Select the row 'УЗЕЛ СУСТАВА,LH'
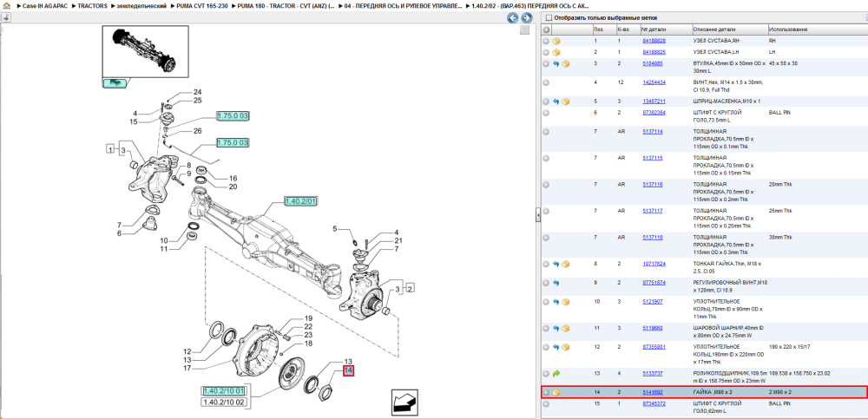Viewport: 868px width, 419px height. point(704,52)
